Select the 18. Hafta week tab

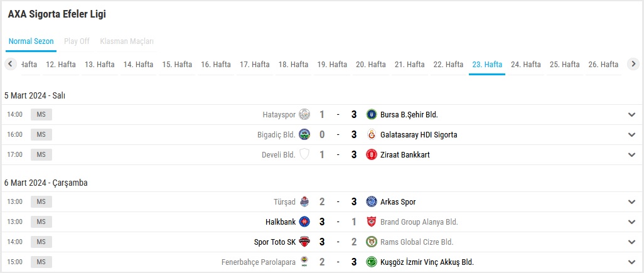(x=293, y=65)
